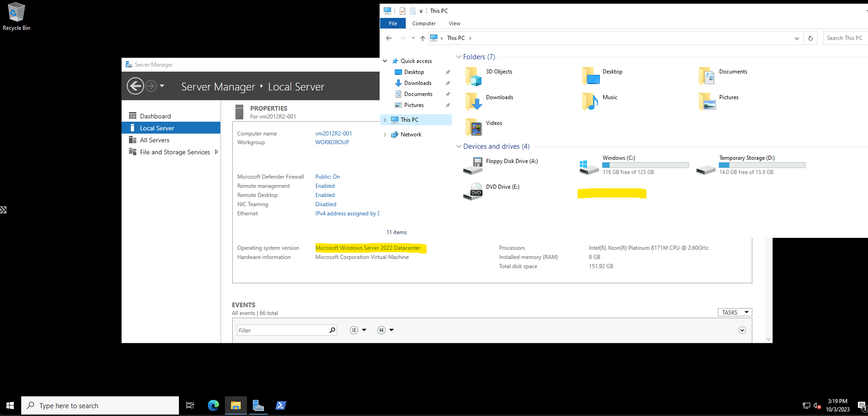The width and height of the screenshot is (868, 416).
Task: Click Remote management Enabled link
Action: click(x=325, y=186)
